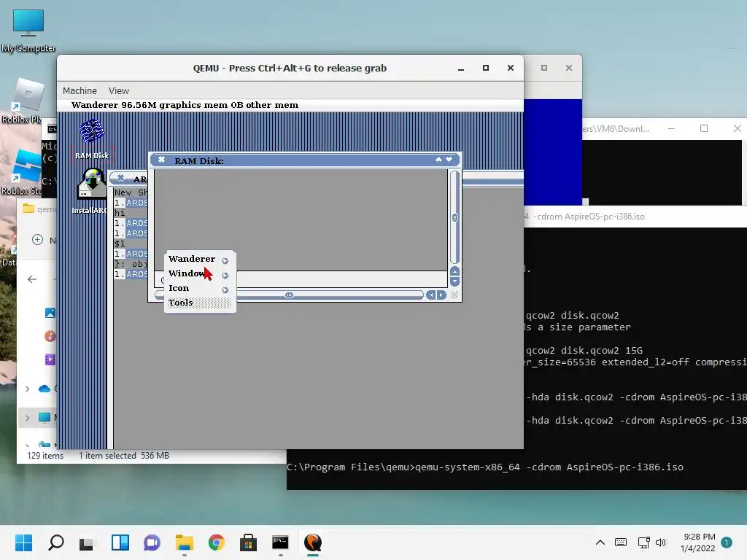Select the OneDrive cloud icon in Explorer
This screenshot has height=560, width=747.
[44, 389]
